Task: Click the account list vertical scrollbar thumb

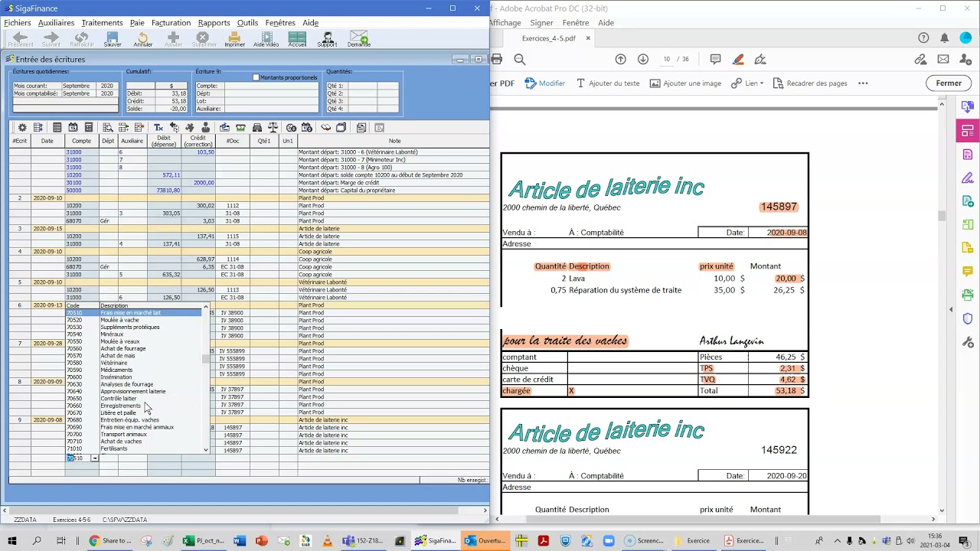Action: point(205,358)
